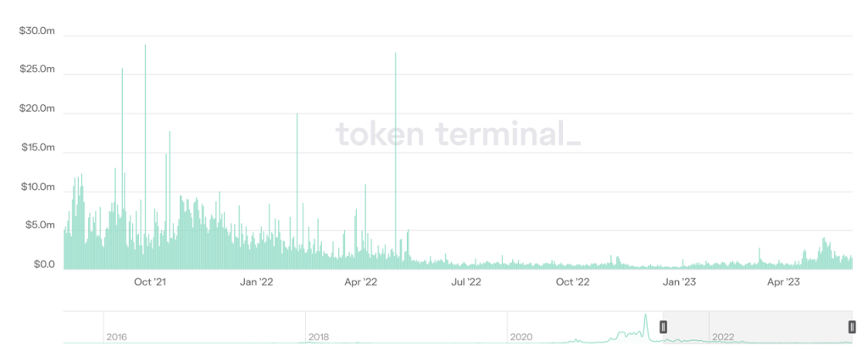This screenshot has height=351, width=868.
Task: Click the Apr '23 x-axis label
Action: (783, 281)
